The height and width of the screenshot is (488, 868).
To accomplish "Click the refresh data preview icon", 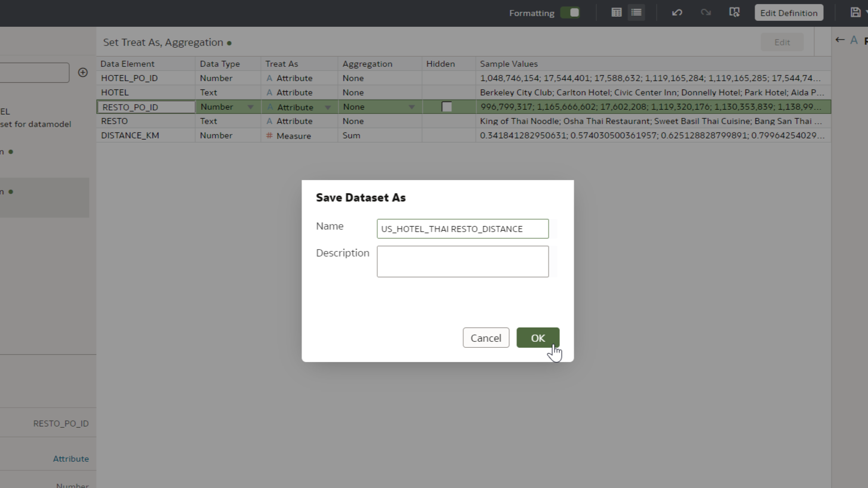I will (x=734, y=13).
